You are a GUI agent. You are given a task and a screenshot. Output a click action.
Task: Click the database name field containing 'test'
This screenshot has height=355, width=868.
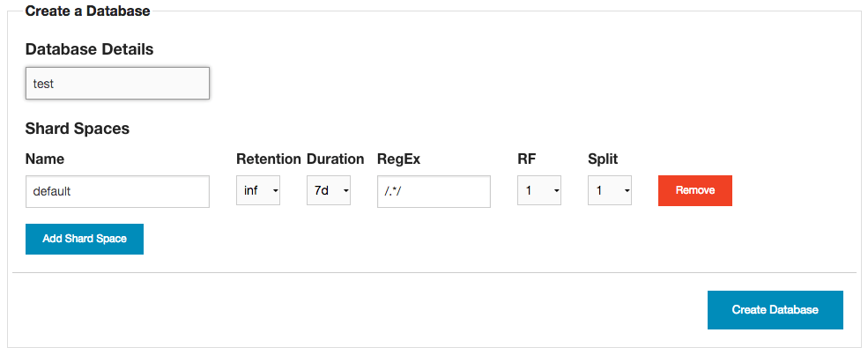pyautogui.click(x=117, y=84)
